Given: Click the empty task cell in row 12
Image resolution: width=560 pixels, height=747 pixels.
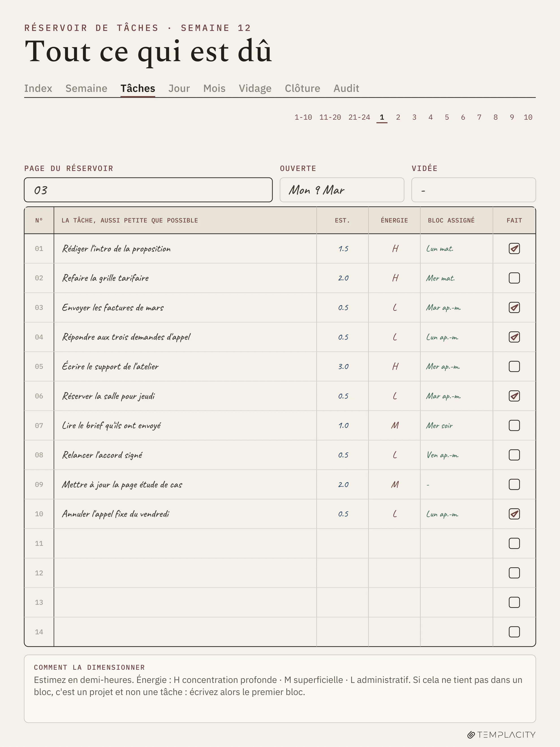Looking at the screenshot, I should tap(185, 573).
